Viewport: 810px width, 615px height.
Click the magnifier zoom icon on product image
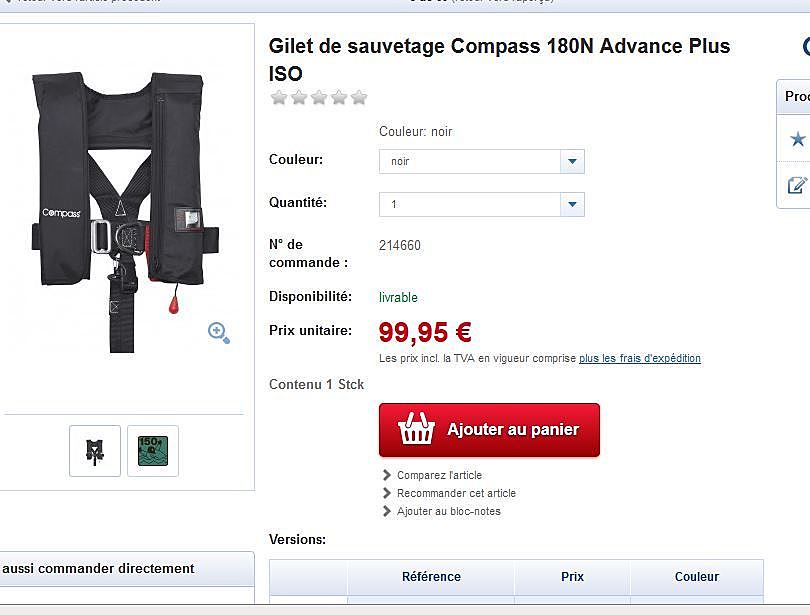click(219, 333)
